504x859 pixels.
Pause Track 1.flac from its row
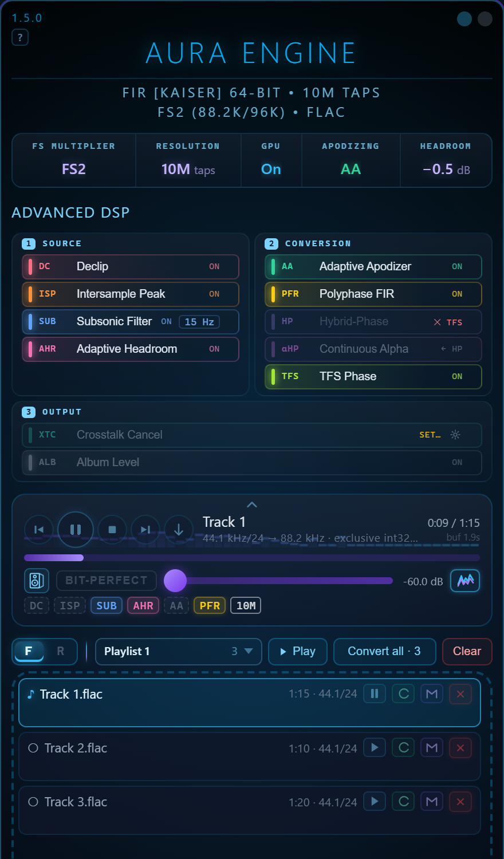[x=375, y=693]
